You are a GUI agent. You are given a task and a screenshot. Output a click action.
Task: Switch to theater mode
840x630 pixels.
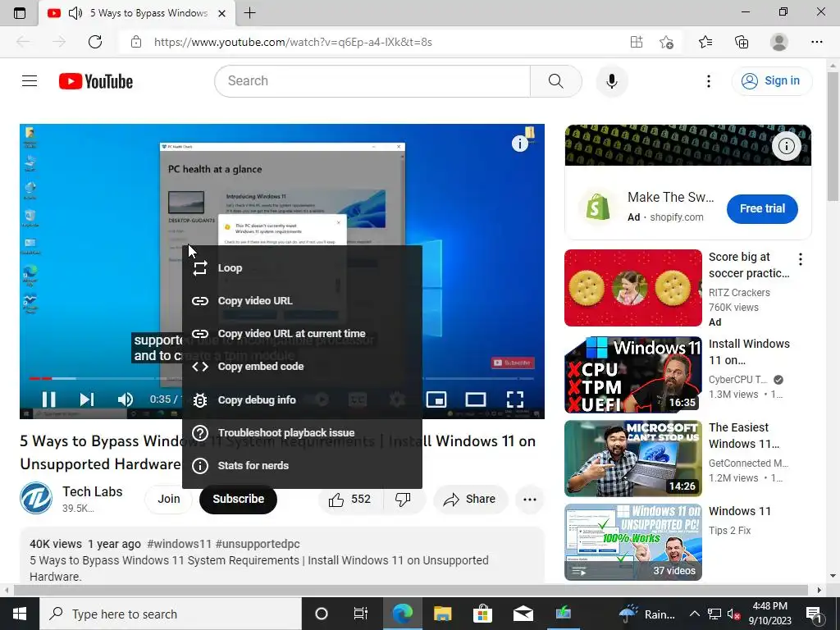475,399
